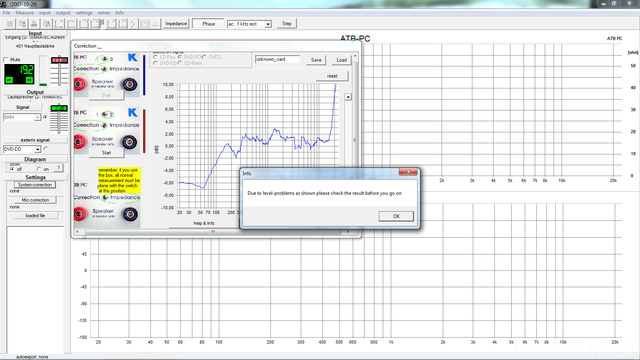This screenshot has height=360, width=640.
Task: Click the tenth toolbar chart-axis icon
Action: pos(122,24)
